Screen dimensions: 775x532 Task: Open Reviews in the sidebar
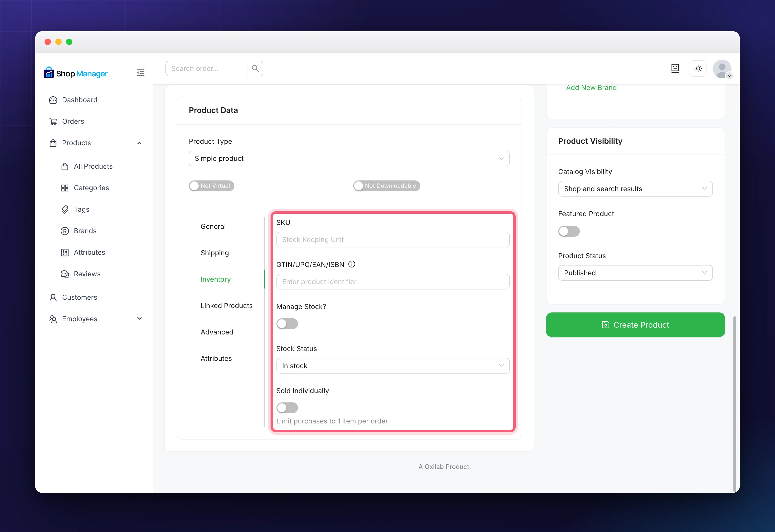80,274
